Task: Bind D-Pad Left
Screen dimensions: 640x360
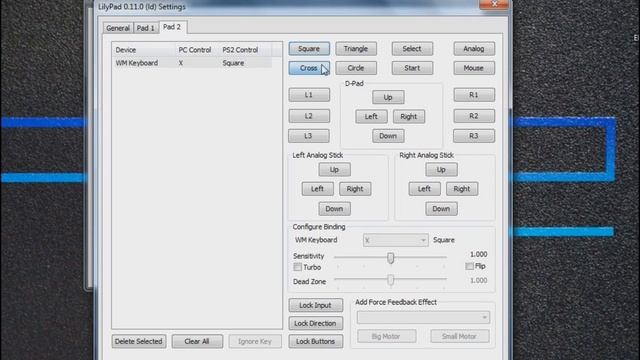Action: [371, 116]
